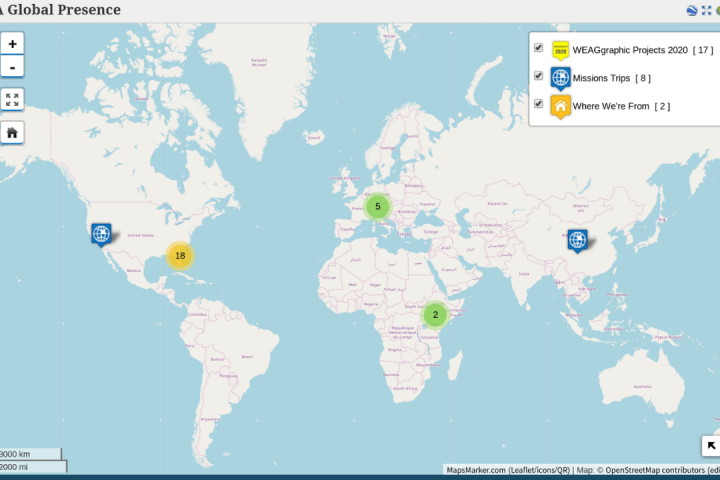Viewport: 720px width, 480px height.
Task: Zoom out with the minus button
Action: tap(12, 67)
